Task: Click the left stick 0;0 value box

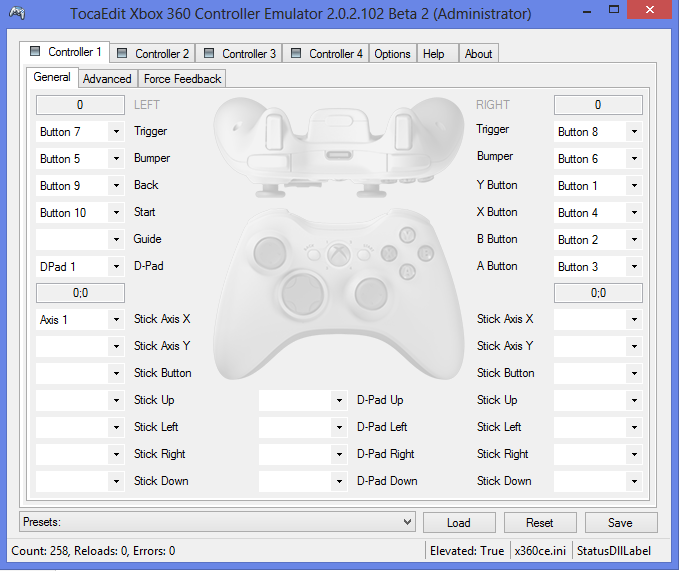Action: click(x=80, y=293)
